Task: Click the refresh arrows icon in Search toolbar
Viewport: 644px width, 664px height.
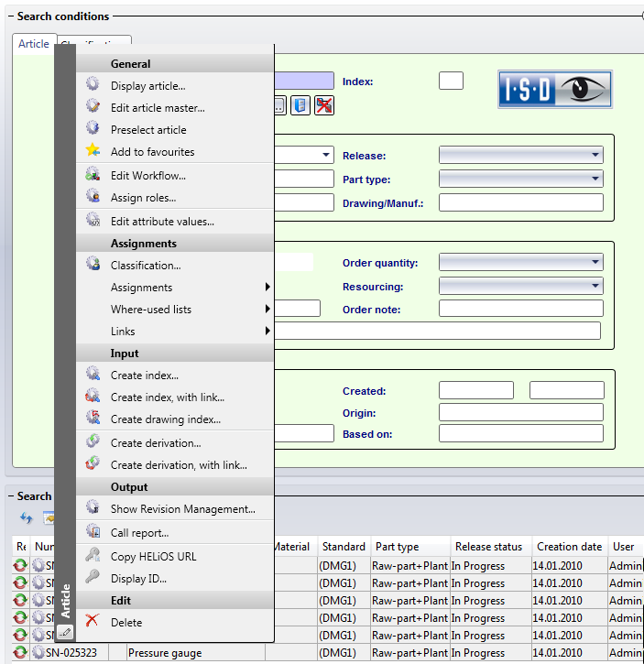Action: pos(27,518)
